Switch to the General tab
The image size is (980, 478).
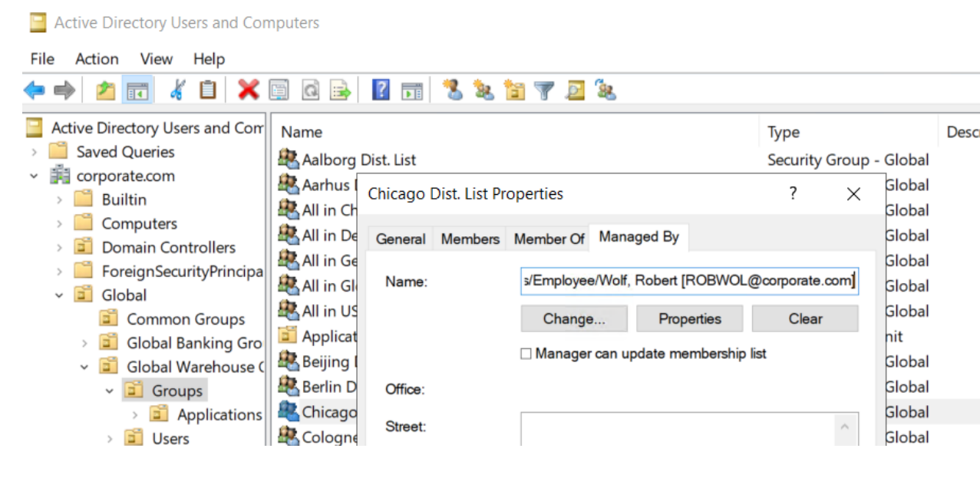[401, 239]
